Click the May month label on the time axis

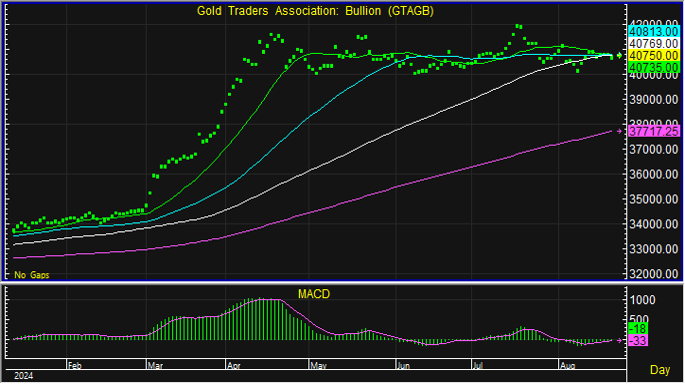[x=318, y=366]
